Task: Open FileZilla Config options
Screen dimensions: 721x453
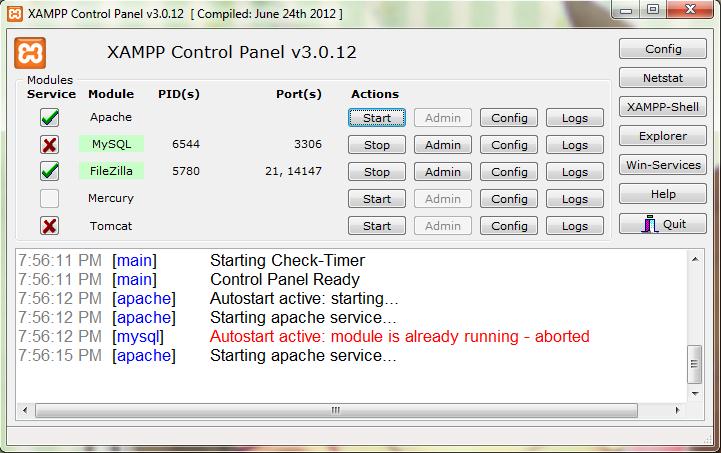Action: (509, 172)
